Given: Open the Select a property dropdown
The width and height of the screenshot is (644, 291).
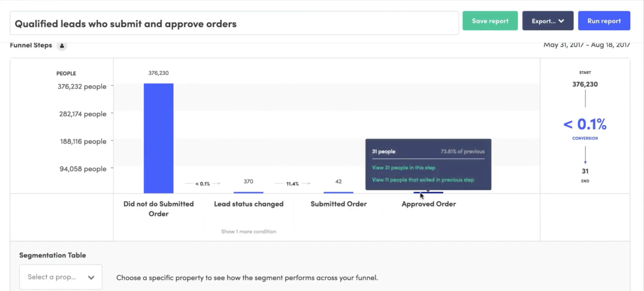Looking at the screenshot, I should [61, 277].
